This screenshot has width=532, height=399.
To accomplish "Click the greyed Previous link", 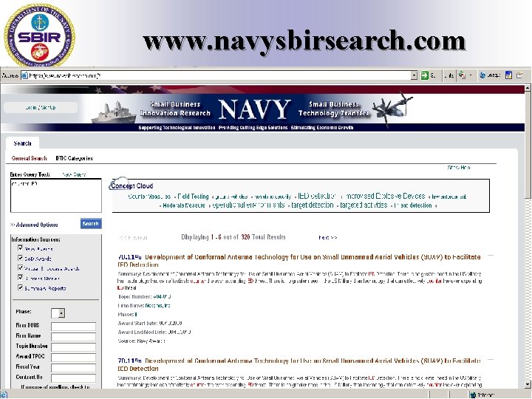I will [133, 237].
